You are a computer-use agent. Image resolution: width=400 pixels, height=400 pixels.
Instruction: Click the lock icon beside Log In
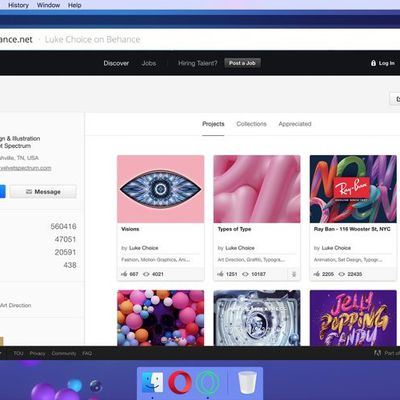coord(373,63)
